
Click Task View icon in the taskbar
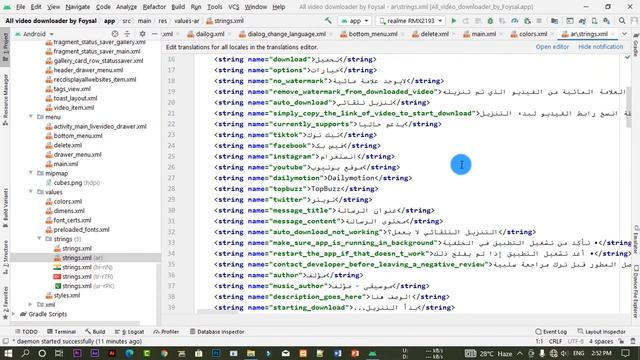coord(59,353)
